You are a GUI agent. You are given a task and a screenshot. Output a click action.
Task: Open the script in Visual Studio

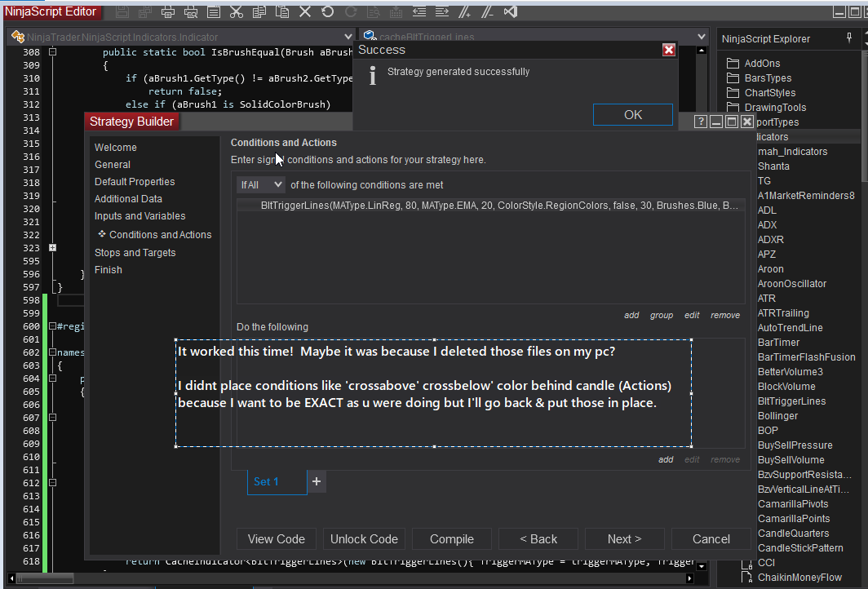[x=511, y=11]
